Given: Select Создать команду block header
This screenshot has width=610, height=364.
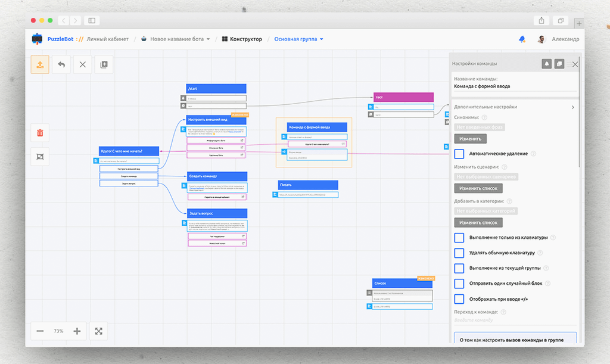Looking at the screenshot, I should 217,176.
